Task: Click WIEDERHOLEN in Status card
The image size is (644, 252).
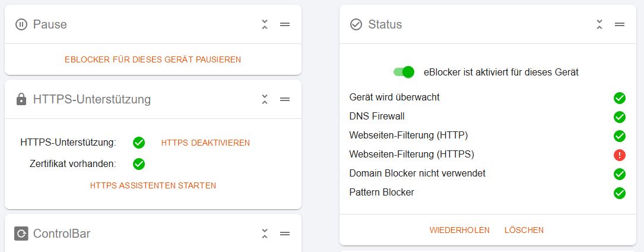Action: 459,230
